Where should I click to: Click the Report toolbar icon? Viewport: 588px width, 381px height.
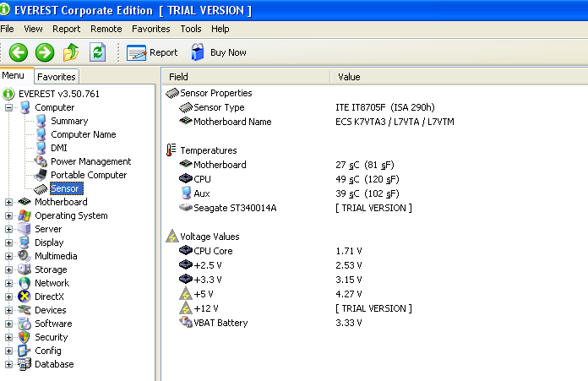137,52
